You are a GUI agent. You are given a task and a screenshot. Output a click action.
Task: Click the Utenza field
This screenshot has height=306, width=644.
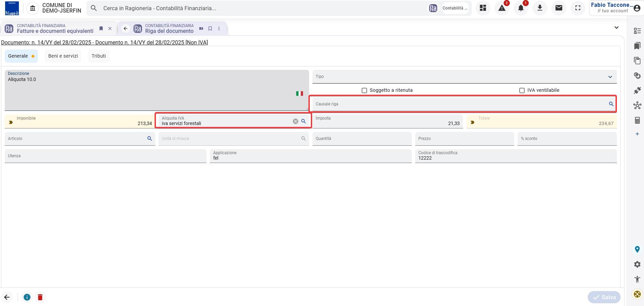(105, 156)
